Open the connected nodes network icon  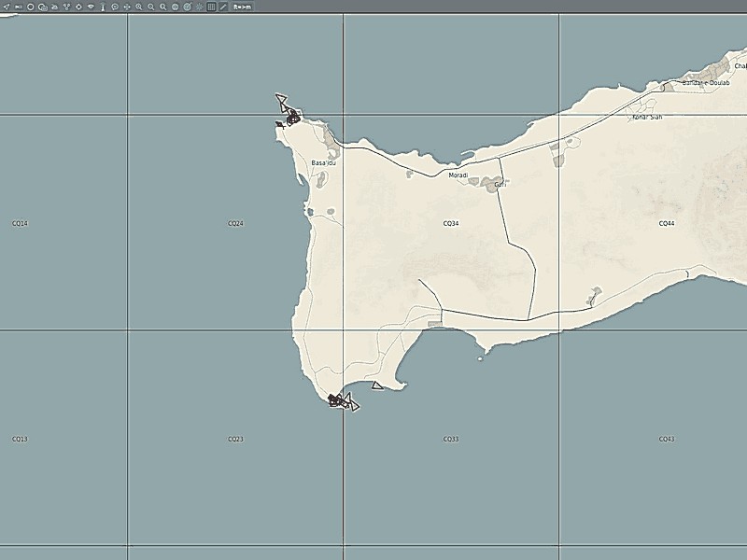click(x=66, y=7)
